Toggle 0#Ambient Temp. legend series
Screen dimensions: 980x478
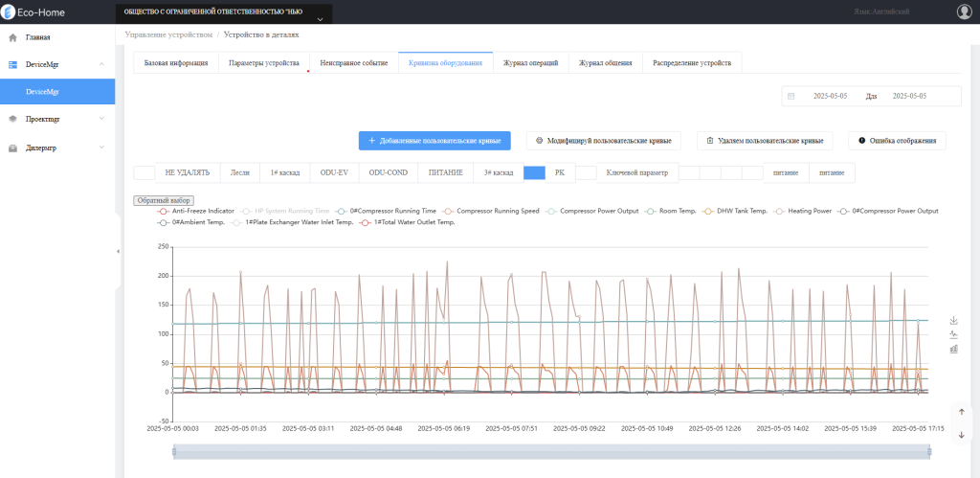pyautogui.click(x=190, y=222)
